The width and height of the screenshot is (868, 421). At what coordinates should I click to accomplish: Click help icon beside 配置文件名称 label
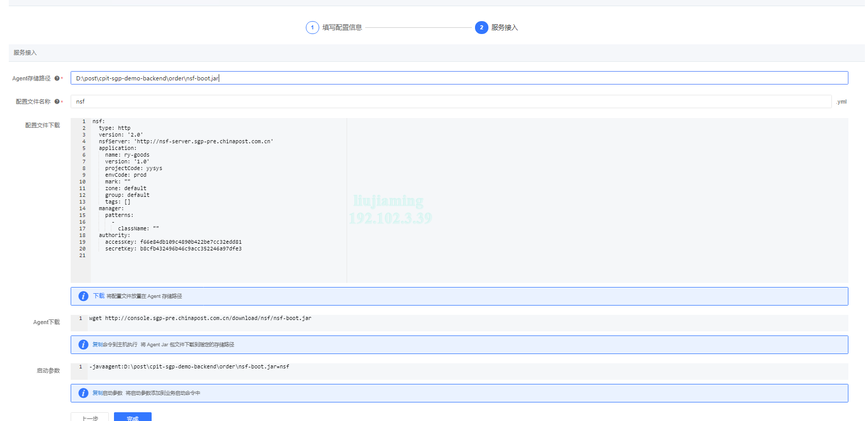tap(57, 102)
